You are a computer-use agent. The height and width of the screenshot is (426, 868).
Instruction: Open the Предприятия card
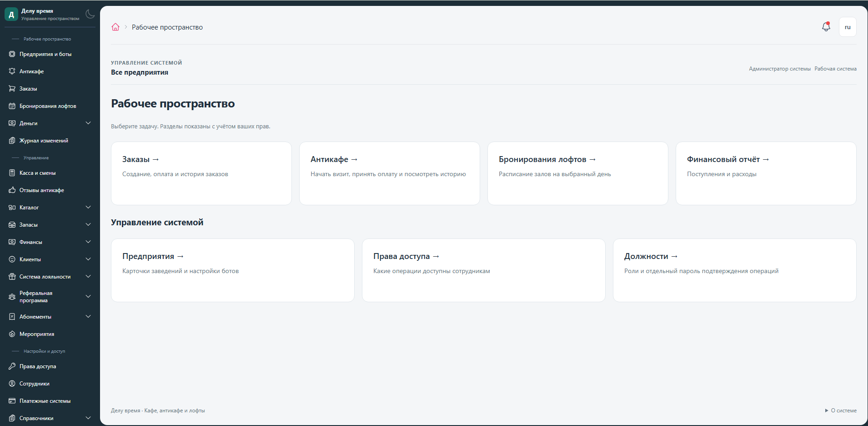[233, 270]
